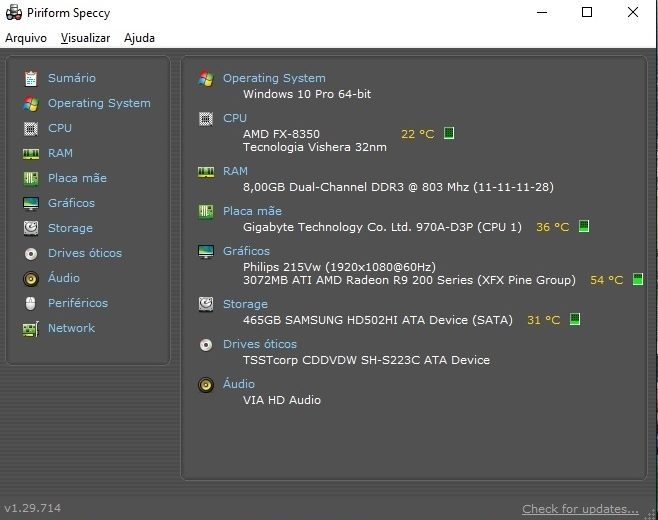Click the Check for updates link
658x520 pixels.
[x=580, y=509]
